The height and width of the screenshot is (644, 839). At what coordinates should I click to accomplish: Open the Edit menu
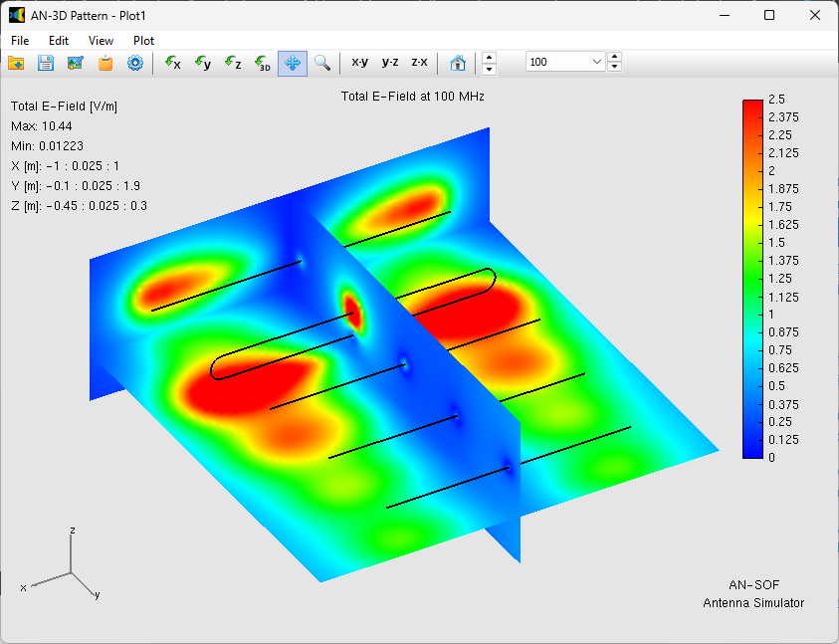[x=59, y=41]
